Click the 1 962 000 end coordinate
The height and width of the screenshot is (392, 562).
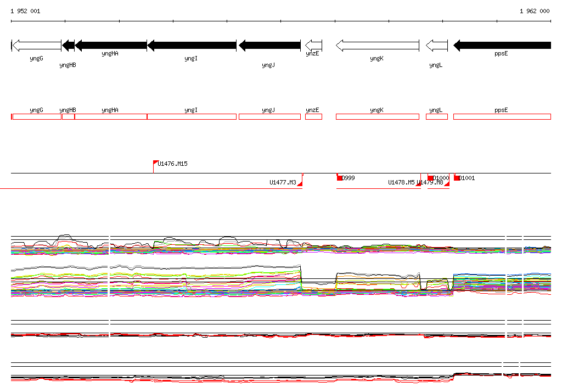pyautogui.click(x=535, y=11)
